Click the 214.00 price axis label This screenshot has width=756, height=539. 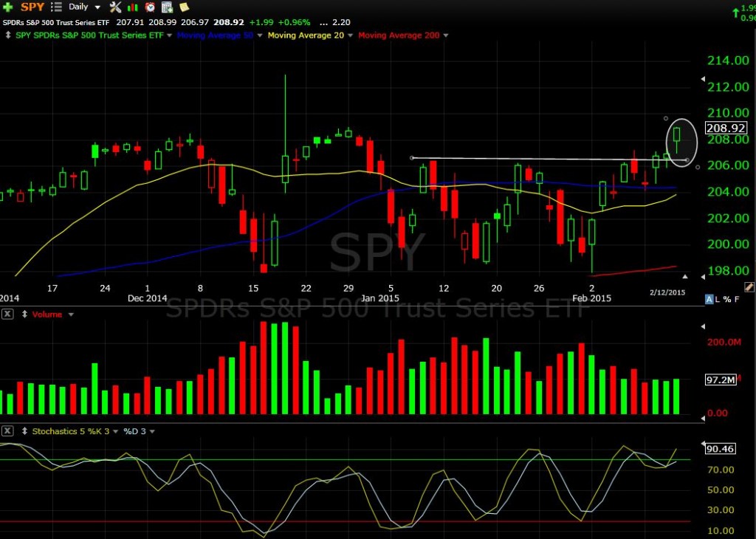tap(728, 61)
